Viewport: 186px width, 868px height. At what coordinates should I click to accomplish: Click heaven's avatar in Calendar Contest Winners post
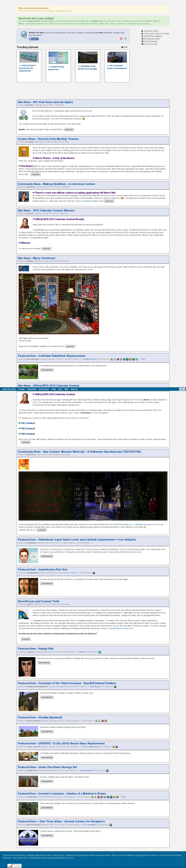[24, 223]
